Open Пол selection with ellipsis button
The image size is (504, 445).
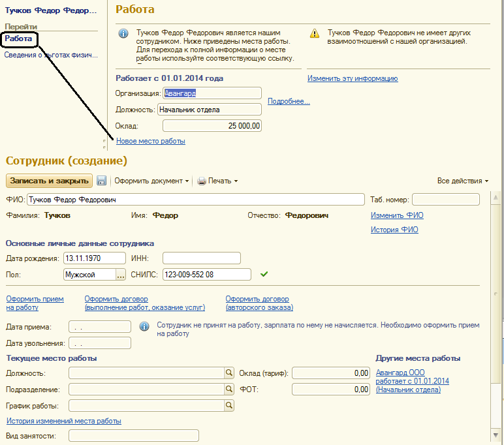[x=121, y=275]
